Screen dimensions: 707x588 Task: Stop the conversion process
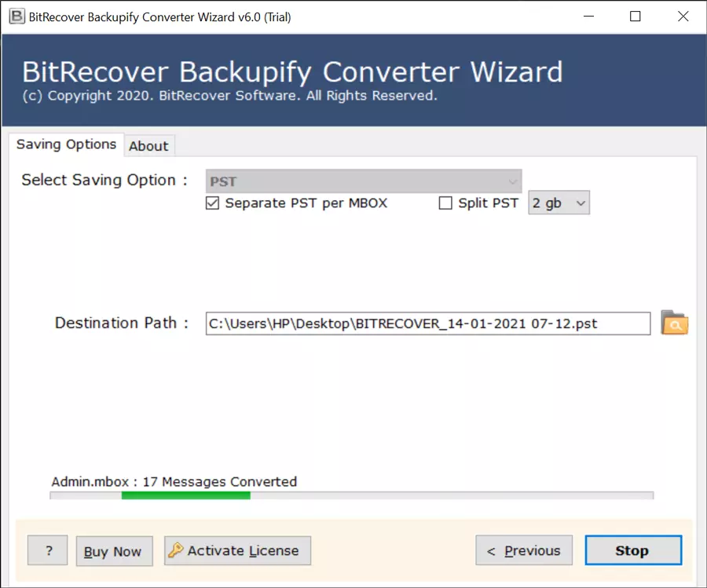633,550
